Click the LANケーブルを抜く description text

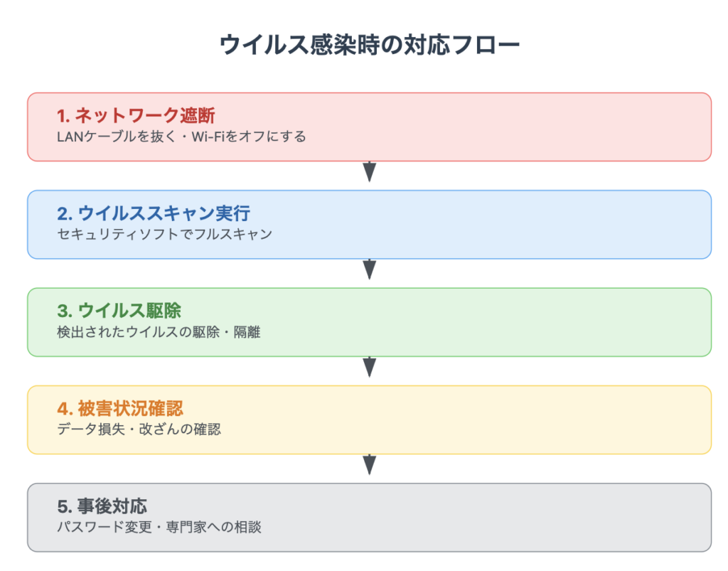pyautogui.click(x=117, y=137)
